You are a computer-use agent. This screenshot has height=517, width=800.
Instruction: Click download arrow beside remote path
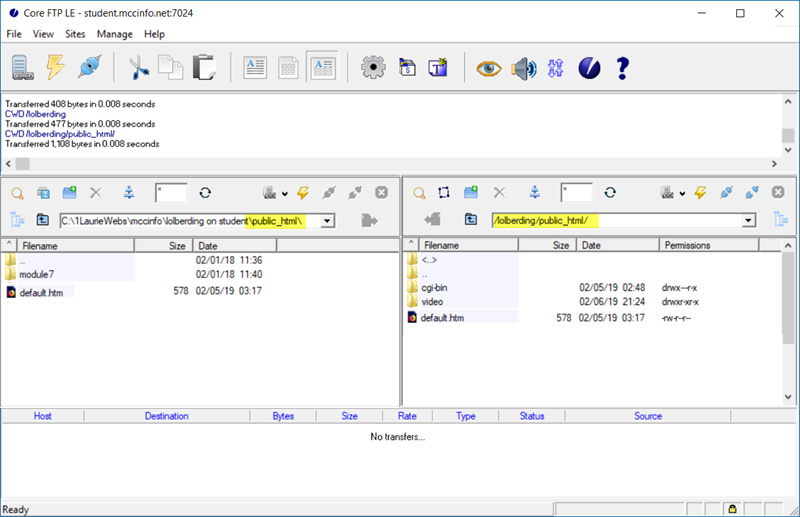pyautogui.click(x=433, y=219)
